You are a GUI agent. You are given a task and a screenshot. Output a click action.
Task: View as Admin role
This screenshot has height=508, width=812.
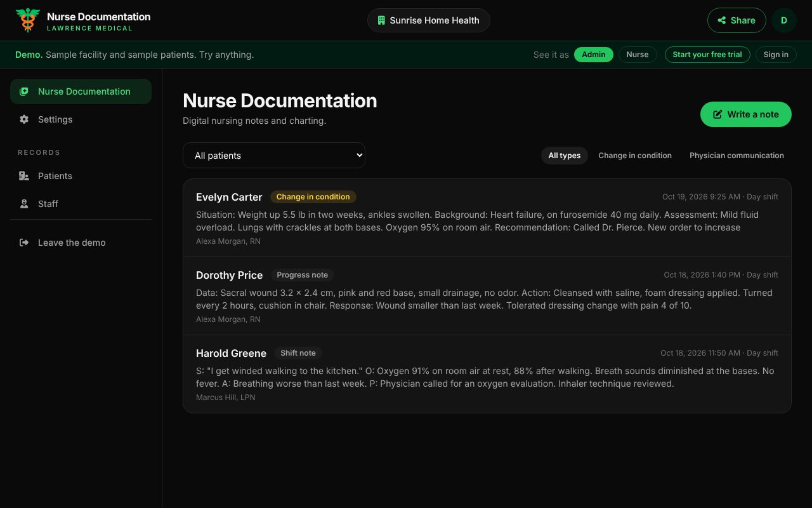(x=594, y=55)
